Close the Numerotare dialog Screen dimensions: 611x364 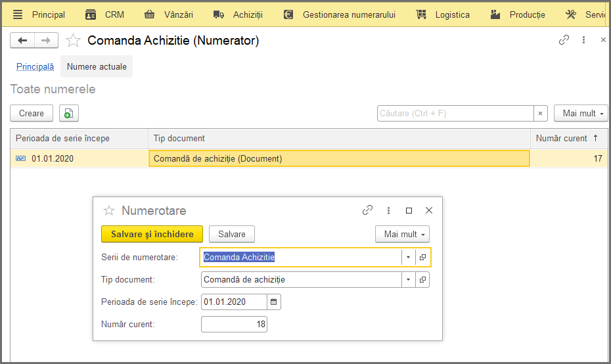(429, 210)
